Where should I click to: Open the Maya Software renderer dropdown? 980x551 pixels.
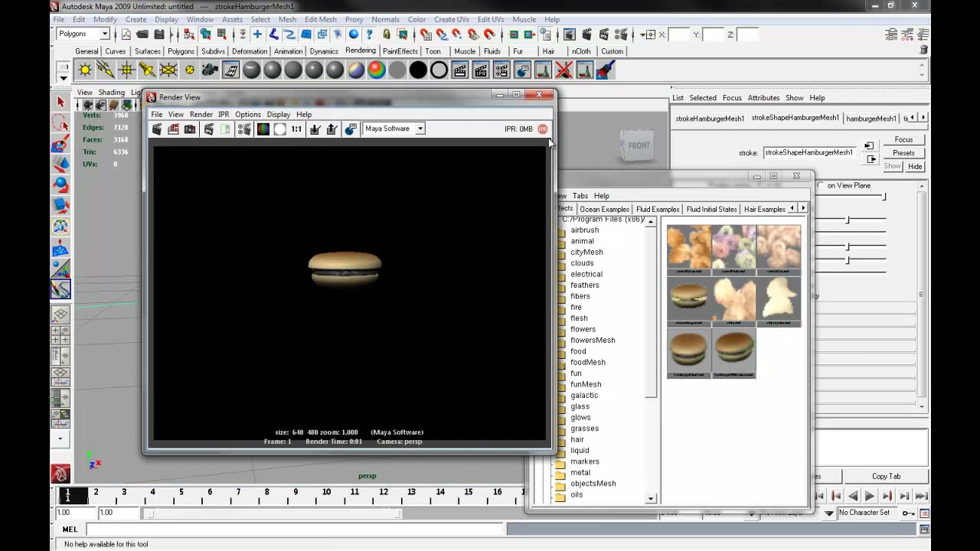pos(420,129)
